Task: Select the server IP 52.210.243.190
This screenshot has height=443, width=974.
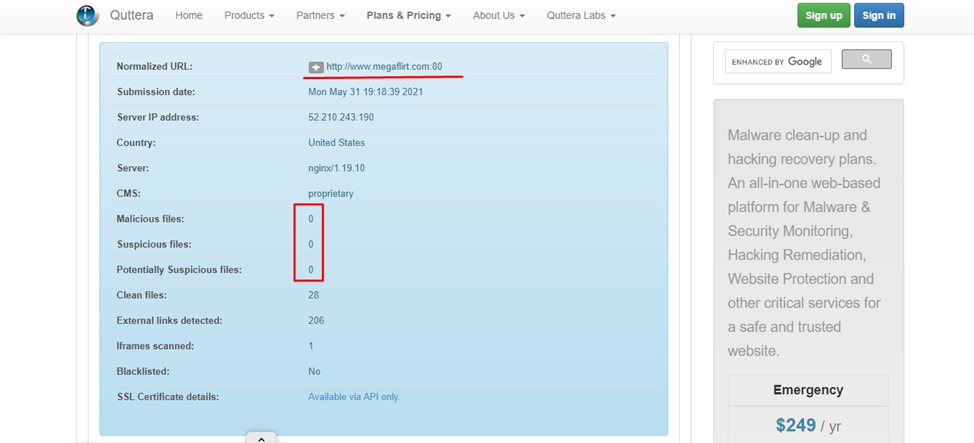Action: pos(341,117)
